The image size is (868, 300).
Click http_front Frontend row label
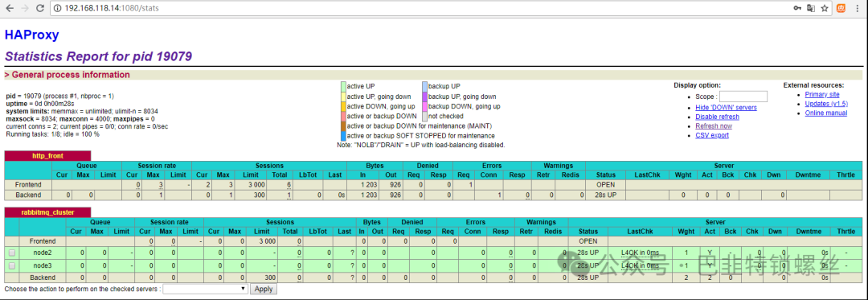(28, 184)
